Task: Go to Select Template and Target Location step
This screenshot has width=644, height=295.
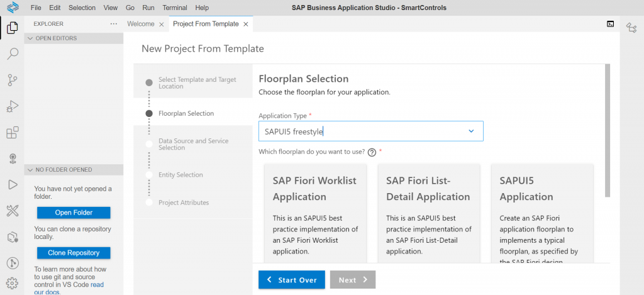Action: tap(193, 82)
